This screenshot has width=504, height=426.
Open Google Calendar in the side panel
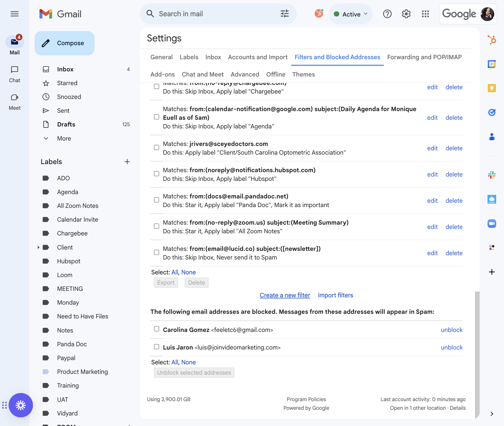tap(492, 64)
